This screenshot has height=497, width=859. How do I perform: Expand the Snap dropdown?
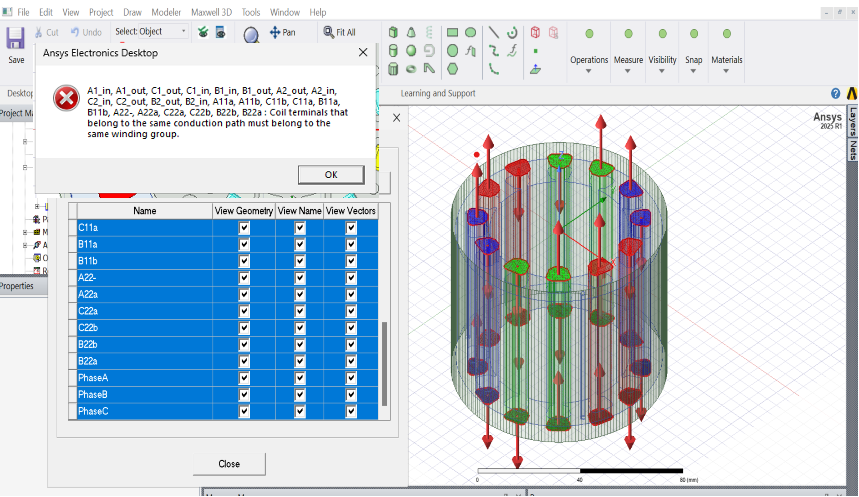pyautogui.click(x=693, y=71)
